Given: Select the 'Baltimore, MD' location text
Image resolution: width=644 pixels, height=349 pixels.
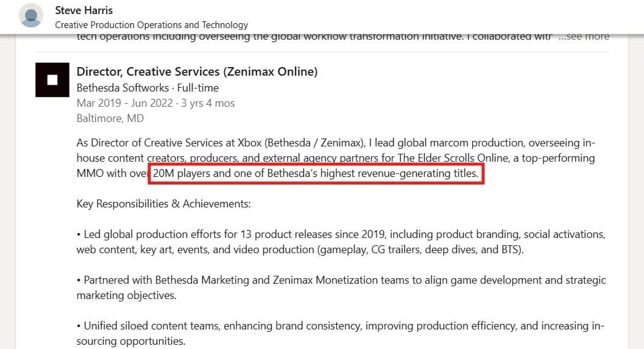Looking at the screenshot, I should 110,118.
